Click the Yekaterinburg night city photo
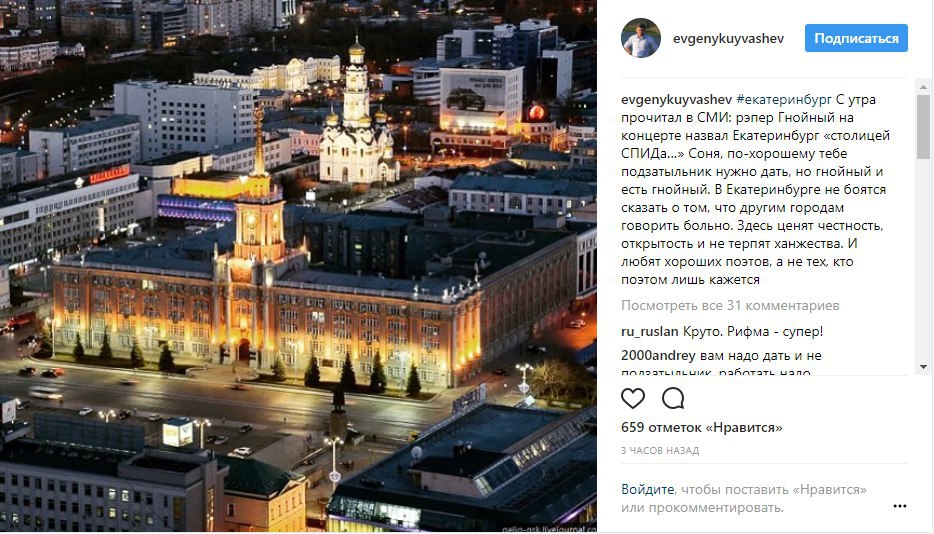The width and height of the screenshot is (934, 534). pyautogui.click(x=298, y=266)
